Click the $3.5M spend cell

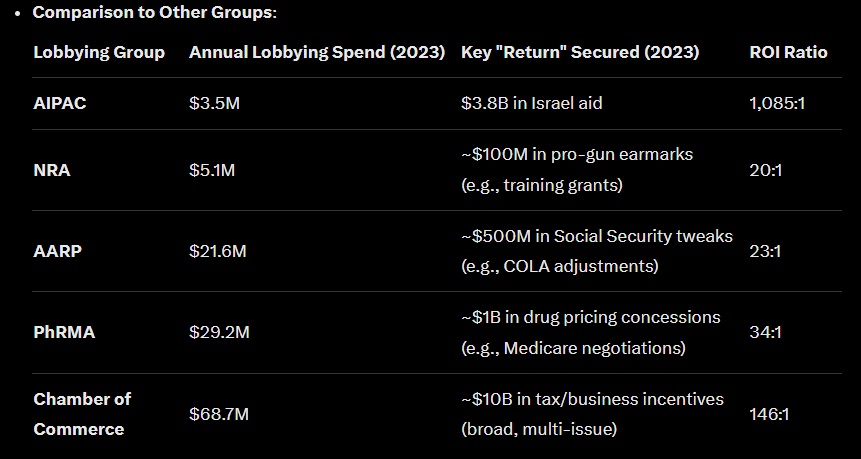212,104
